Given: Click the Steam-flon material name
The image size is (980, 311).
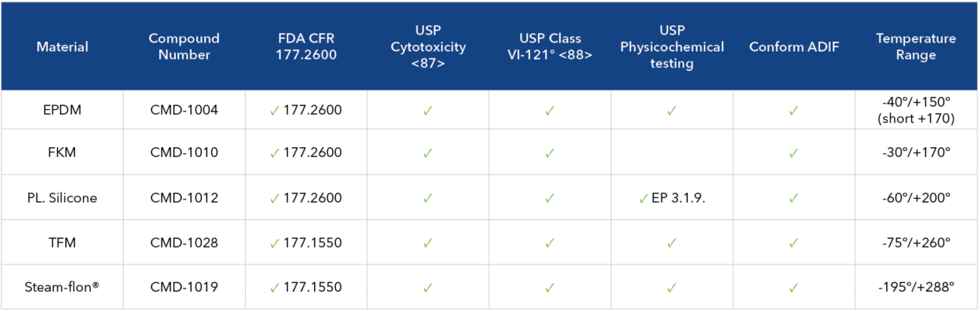Looking at the screenshot, I should click(x=62, y=287).
